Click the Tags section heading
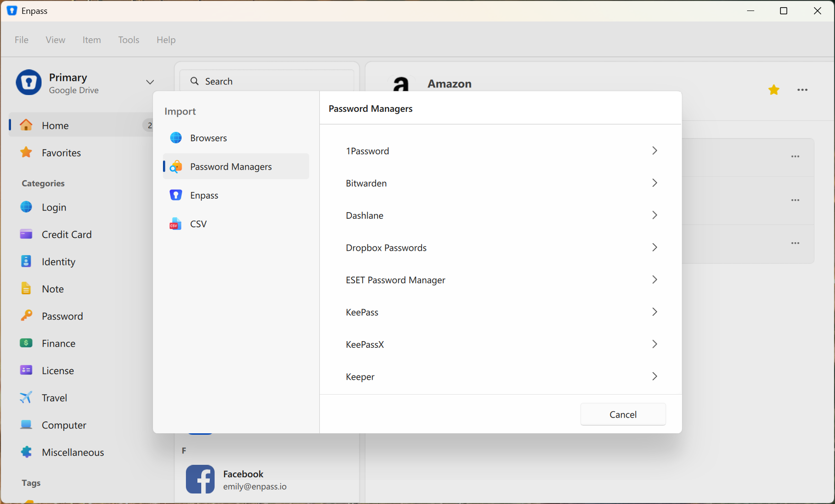 pyautogui.click(x=31, y=483)
